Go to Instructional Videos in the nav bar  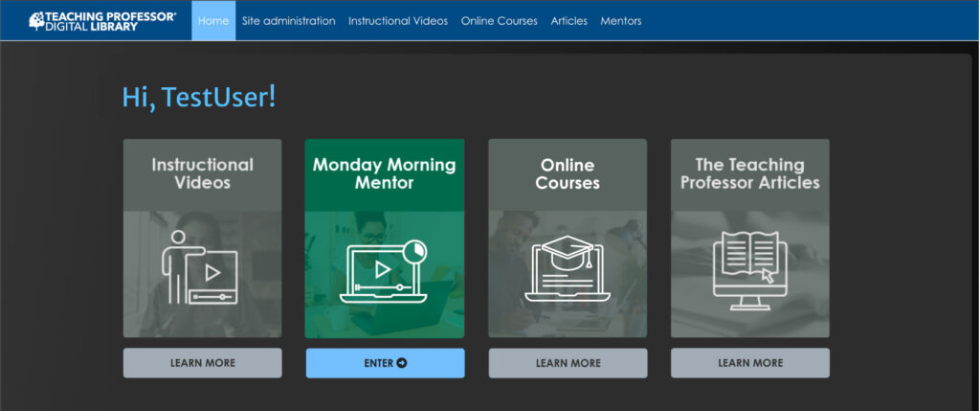(398, 21)
